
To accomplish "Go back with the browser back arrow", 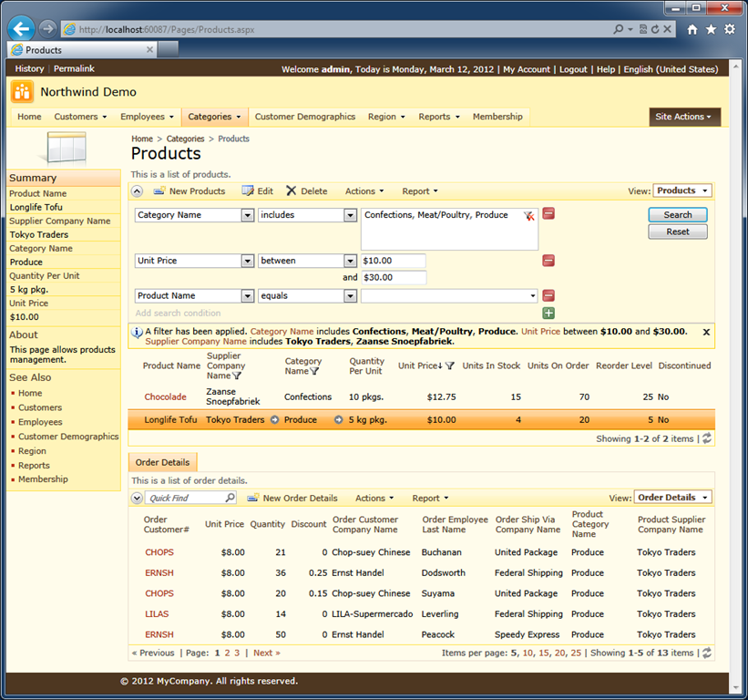I will click(21, 28).
